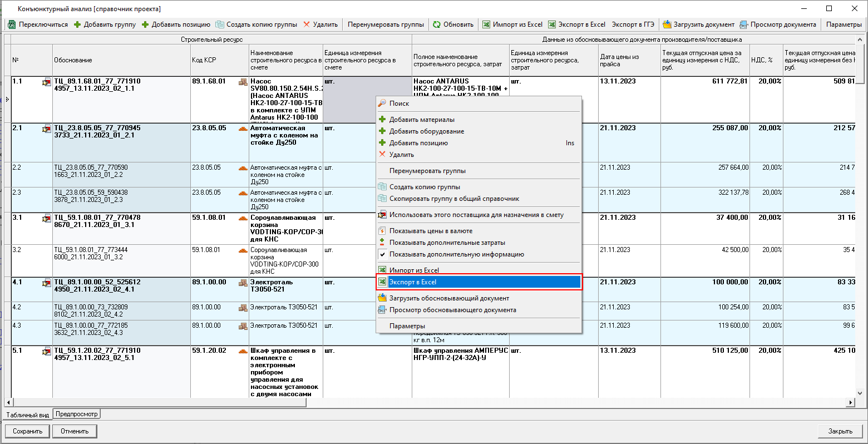Screen dimensions: 868x444
Task: Switch to the 'Предпросмотр' tab
Action: pos(77,414)
